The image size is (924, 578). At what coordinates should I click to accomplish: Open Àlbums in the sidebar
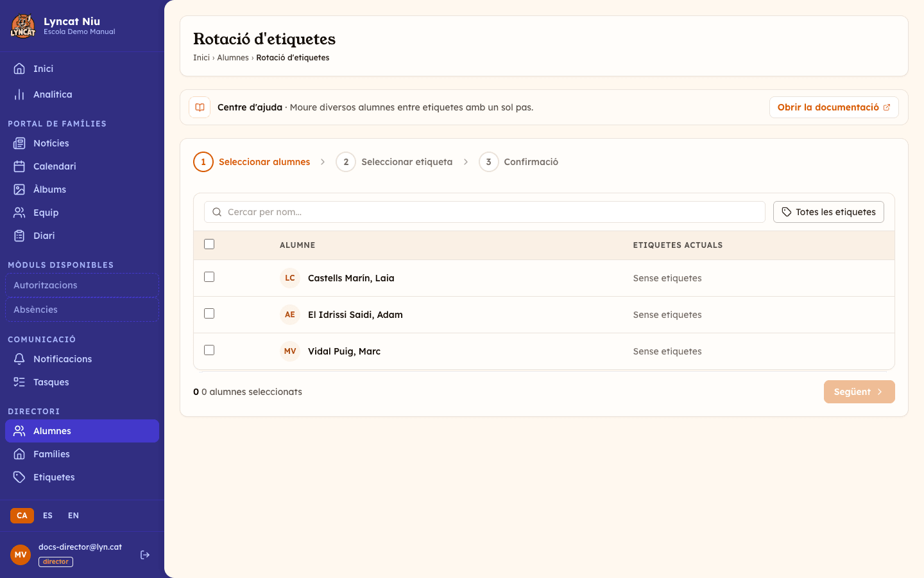click(82, 189)
